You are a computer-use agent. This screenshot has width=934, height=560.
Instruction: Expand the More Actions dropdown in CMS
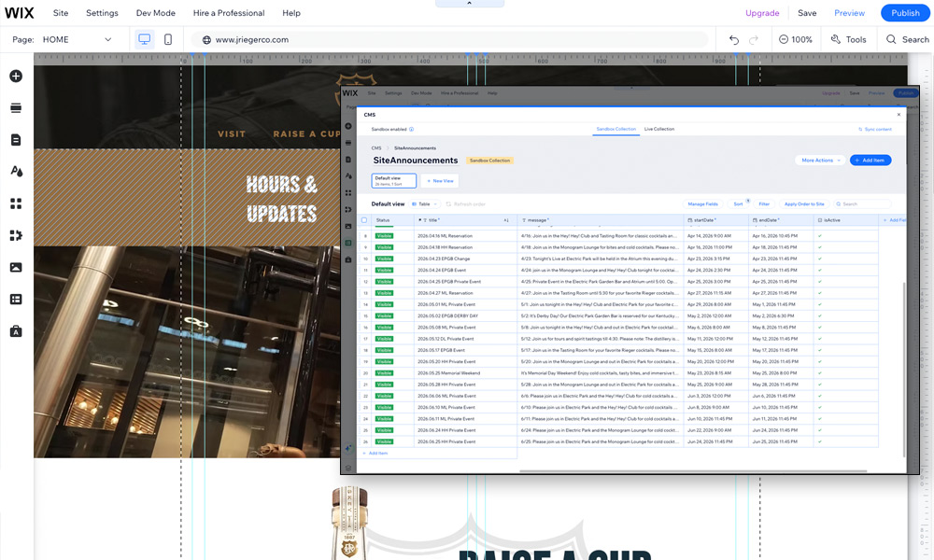(820, 161)
